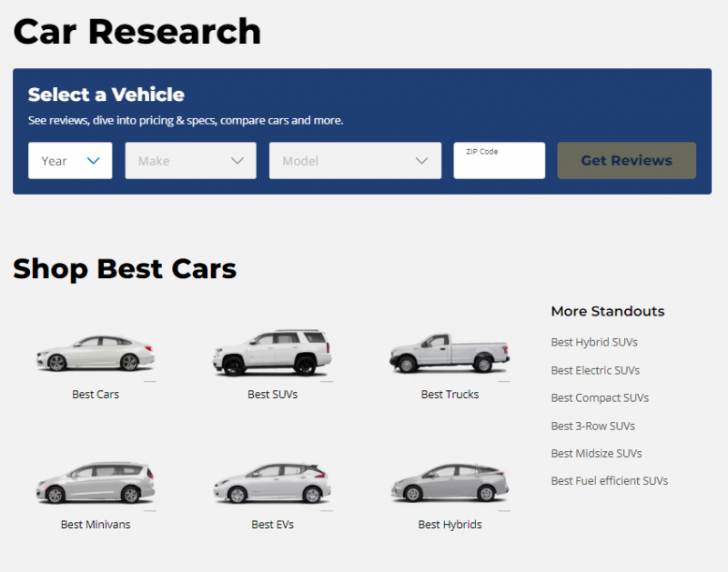Open the silver minivan image
The image size is (728, 572).
(96, 484)
